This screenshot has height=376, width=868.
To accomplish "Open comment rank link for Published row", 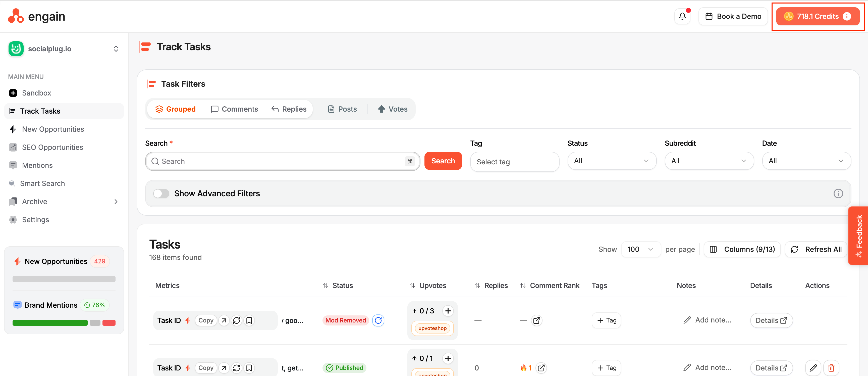I will (541, 367).
